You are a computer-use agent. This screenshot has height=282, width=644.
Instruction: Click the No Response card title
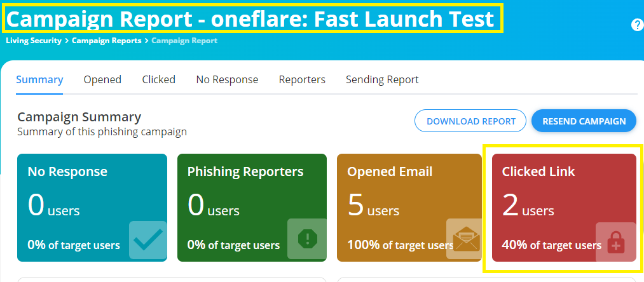tap(67, 171)
